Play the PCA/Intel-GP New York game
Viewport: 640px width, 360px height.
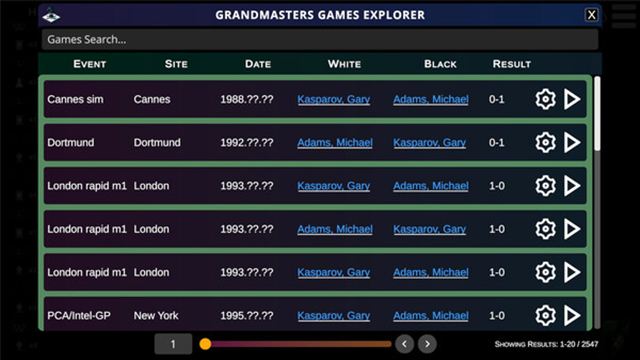coord(572,315)
